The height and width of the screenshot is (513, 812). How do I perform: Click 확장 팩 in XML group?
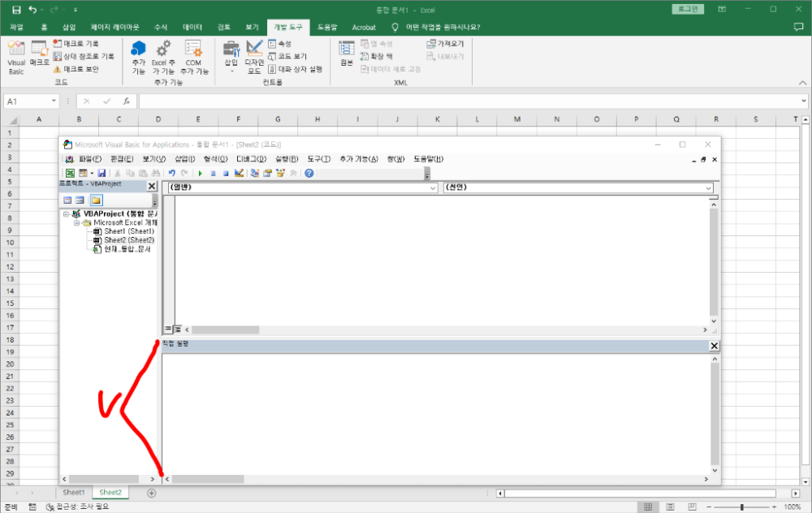377,56
